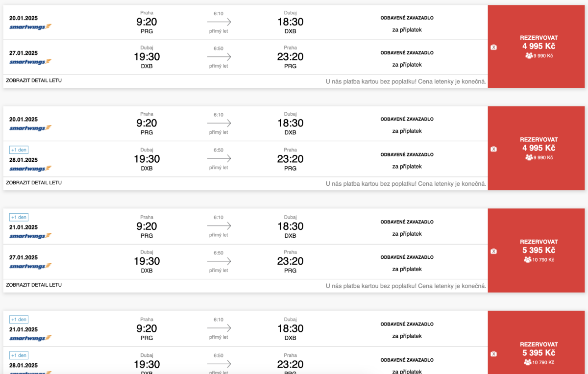Viewport: 588px width, 374px height.
Task: Click group passengers icon in first offer price
Action: (x=529, y=56)
